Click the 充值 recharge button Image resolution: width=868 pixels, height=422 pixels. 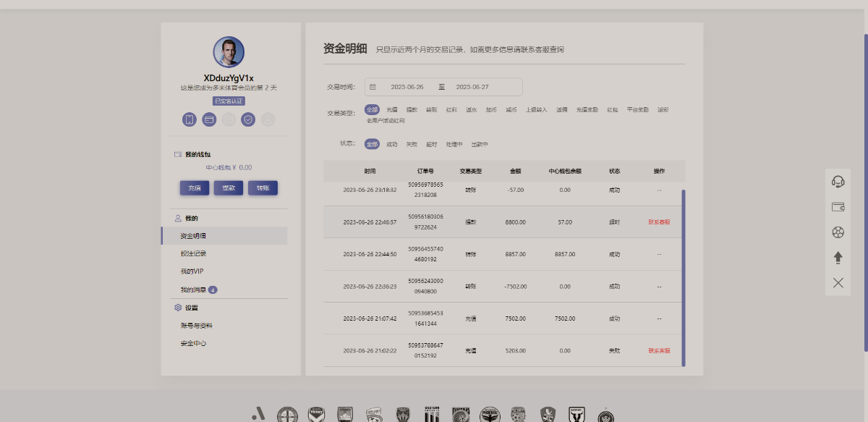pos(194,187)
